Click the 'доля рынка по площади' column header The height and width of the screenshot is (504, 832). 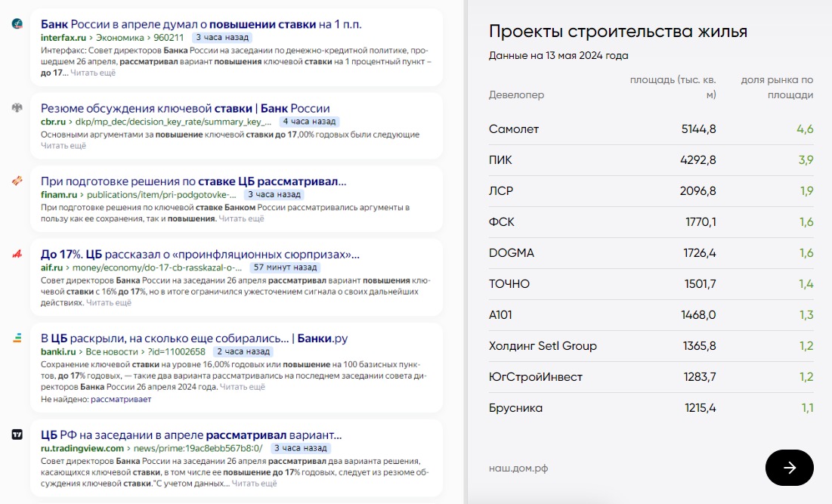tap(777, 87)
